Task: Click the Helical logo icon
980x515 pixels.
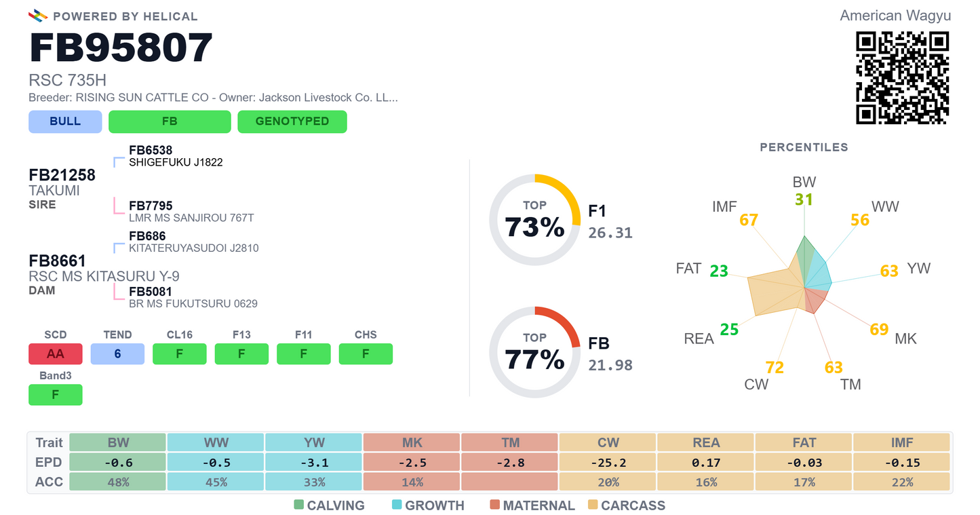Action: [x=38, y=15]
